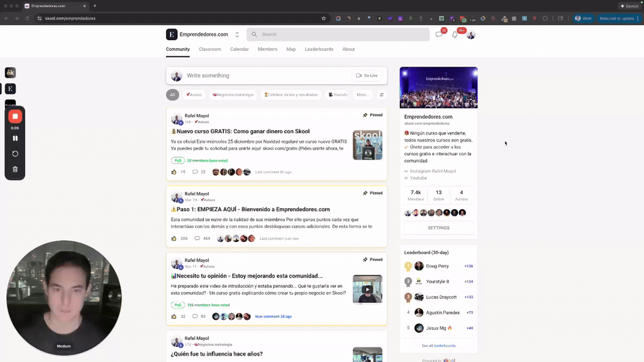Click the Gemini button in the tab bar
644x362 pixels.
(629, 6)
